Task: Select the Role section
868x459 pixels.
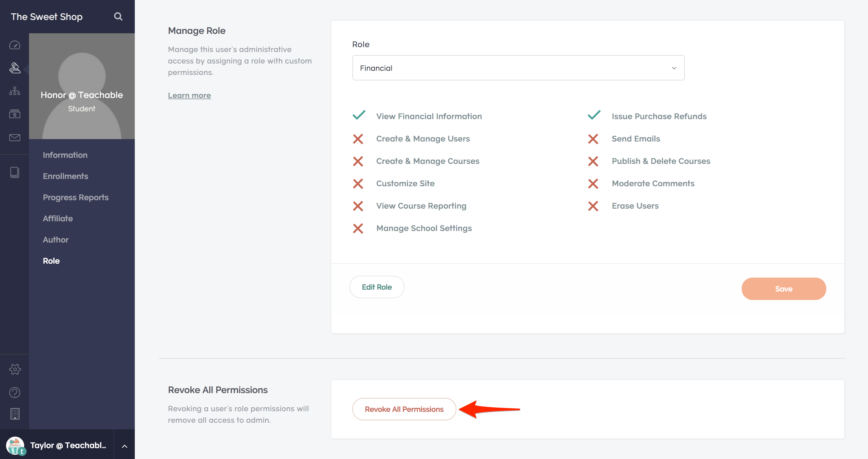Action: coord(51,261)
